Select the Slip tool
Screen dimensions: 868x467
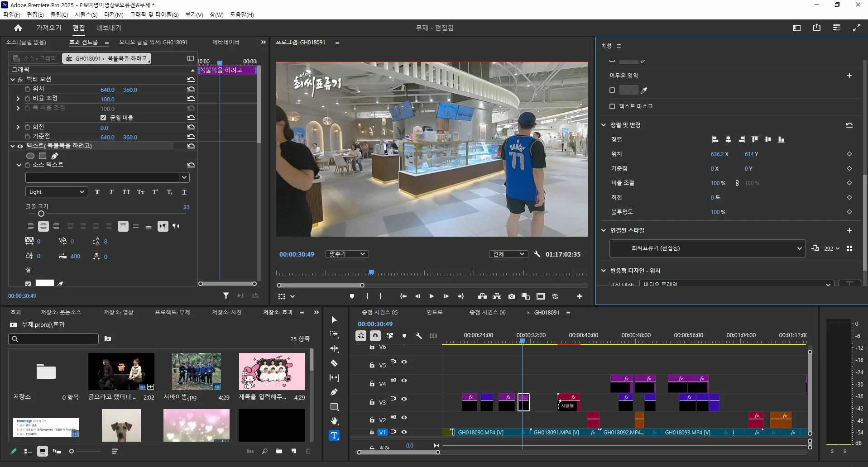pyautogui.click(x=334, y=378)
